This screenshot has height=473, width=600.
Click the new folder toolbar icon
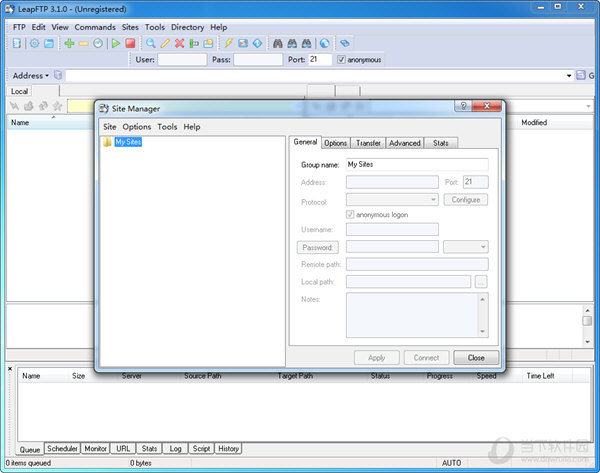click(208, 43)
